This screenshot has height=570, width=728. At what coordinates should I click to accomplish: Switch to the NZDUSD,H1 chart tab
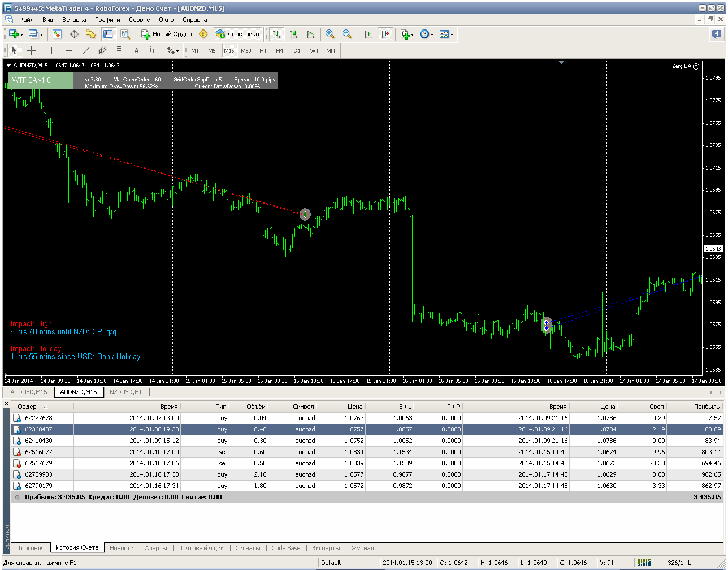click(126, 392)
